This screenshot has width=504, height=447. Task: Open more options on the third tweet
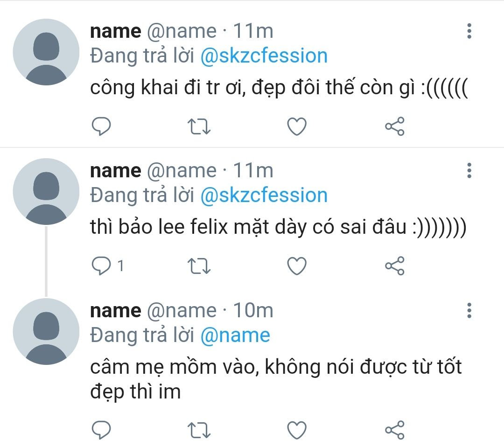[x=469, y=310]
